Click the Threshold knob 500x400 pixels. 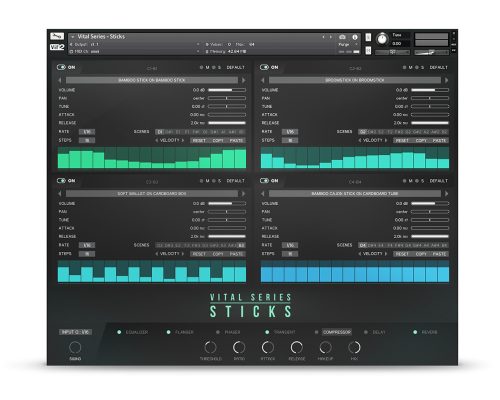[210, 347]
